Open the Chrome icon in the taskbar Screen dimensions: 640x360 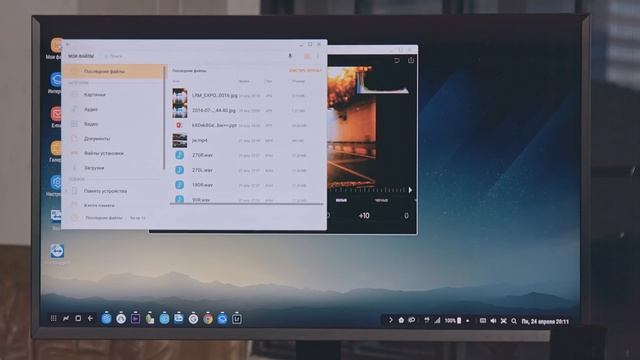click(x=208, y=319)
